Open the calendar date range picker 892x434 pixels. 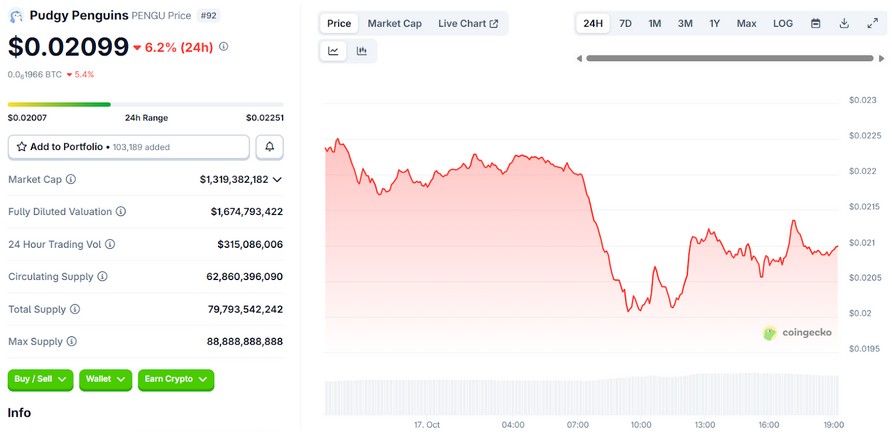[x=816, y=23]
